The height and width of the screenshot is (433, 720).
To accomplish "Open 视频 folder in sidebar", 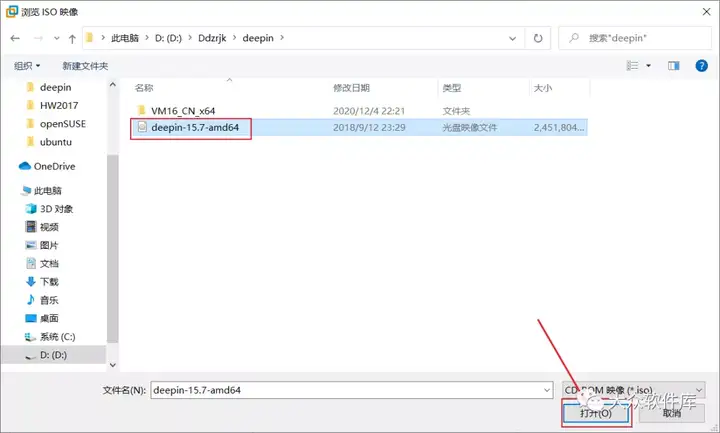I will click(x=49, y=227).
